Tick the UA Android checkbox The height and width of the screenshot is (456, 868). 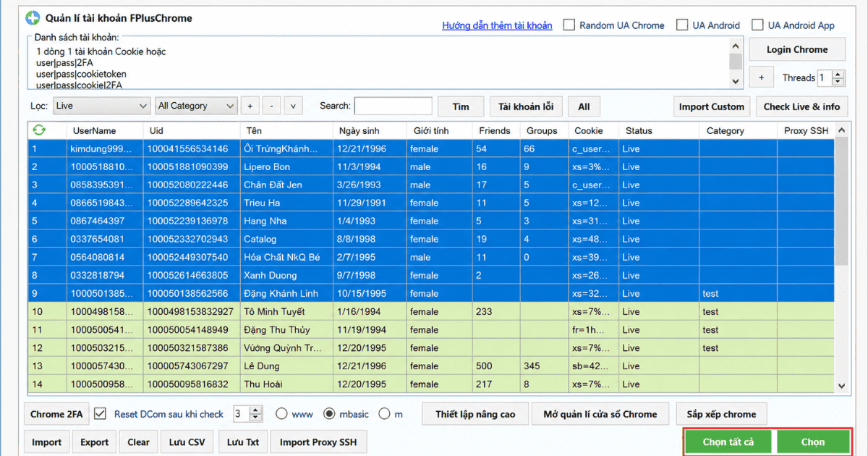(682, 25)
